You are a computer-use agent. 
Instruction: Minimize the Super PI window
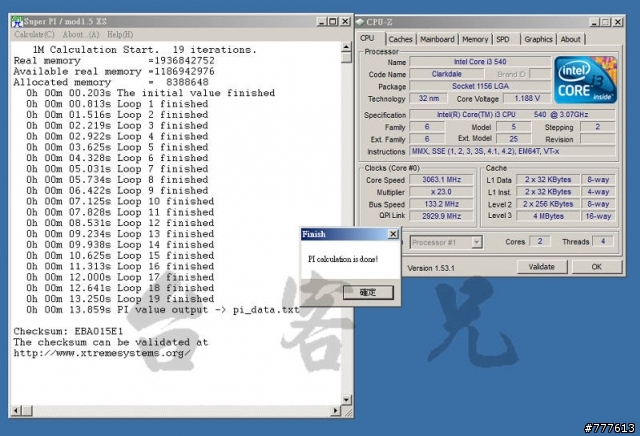322,22
